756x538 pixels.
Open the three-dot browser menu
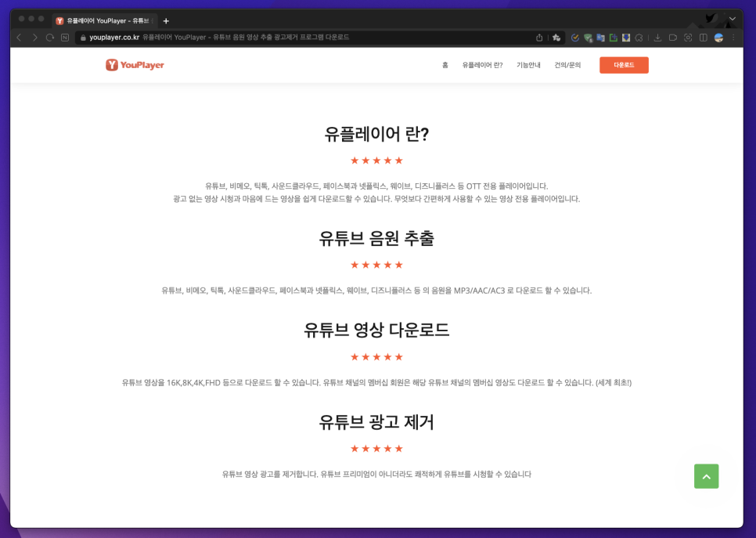point(733,38)
